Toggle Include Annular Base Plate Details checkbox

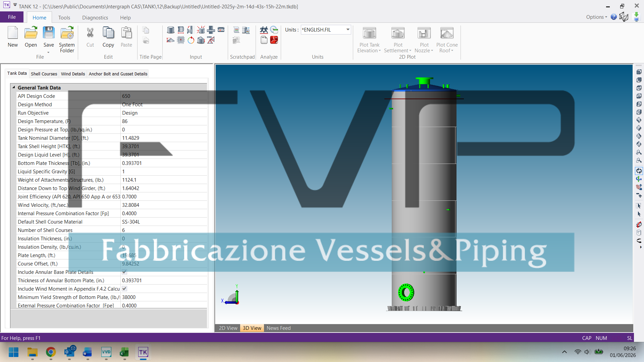coord(124,272)
